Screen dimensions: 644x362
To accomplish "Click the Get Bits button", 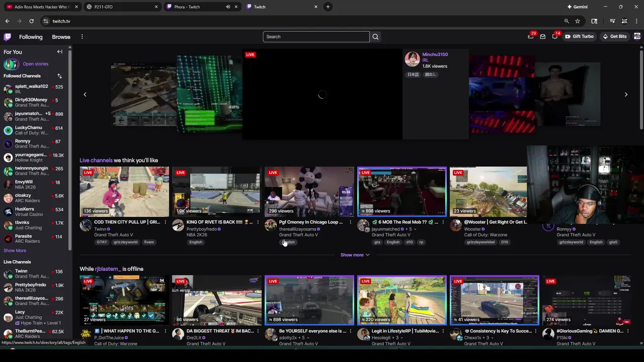I will point(614,36).
